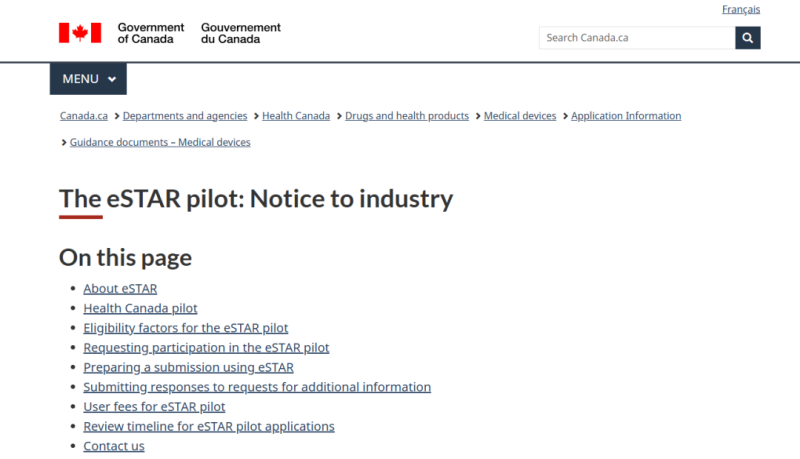Viewport: 800px width, 459px height.
Task: Go to Requesting participation in the eSTAR pilot
Action: 206,348
